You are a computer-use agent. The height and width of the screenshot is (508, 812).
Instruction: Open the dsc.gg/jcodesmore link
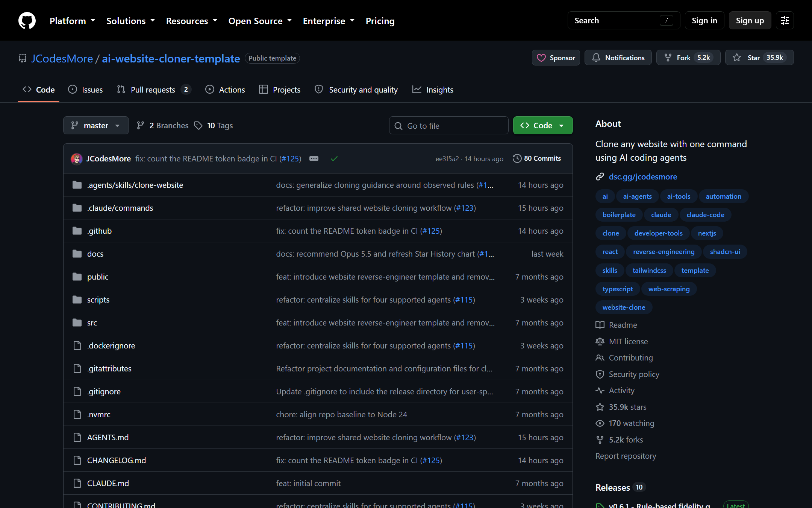coord(643,177)
